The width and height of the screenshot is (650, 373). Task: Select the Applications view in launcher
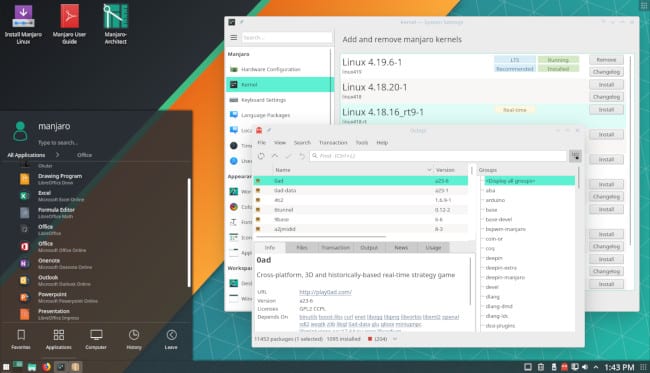pyautogui.click(x=58, y=339)
